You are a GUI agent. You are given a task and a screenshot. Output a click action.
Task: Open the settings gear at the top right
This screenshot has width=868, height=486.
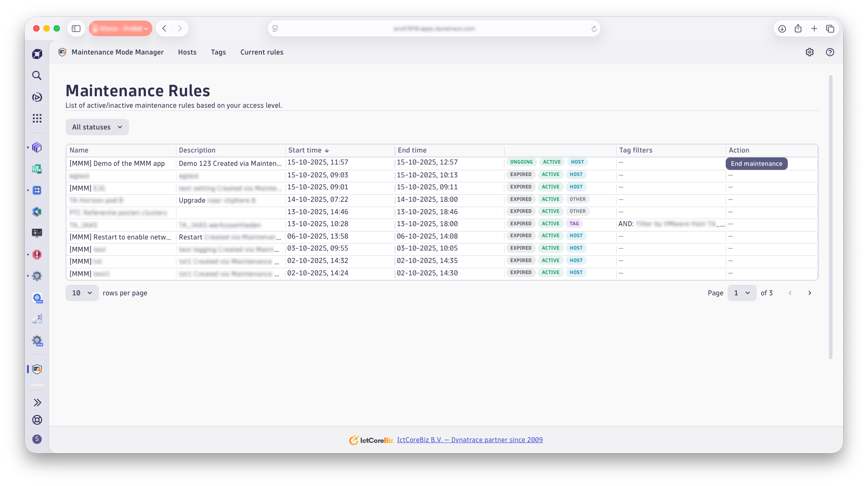[809, 52]
